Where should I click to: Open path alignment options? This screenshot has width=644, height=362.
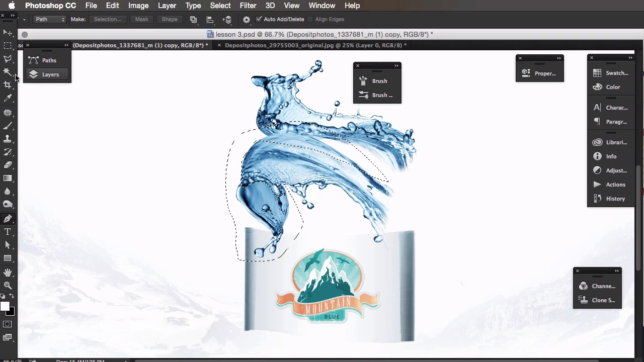click(210, 20)
